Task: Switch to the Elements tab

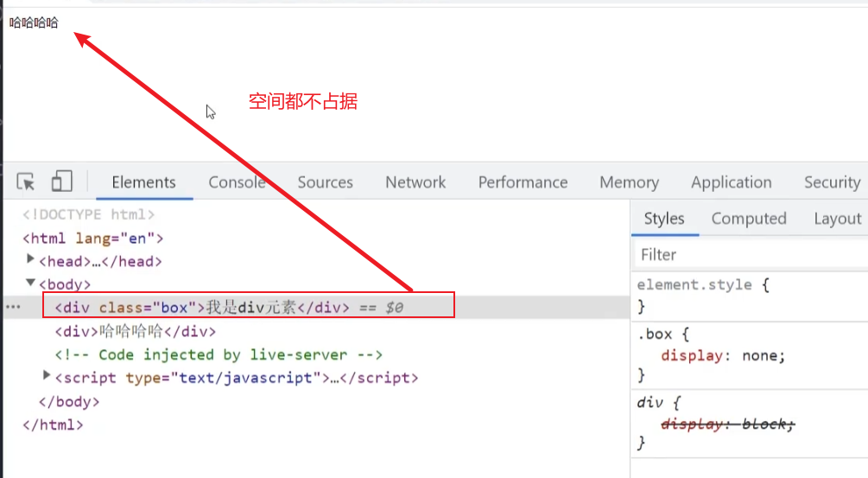Action: [x=144, y=182]
